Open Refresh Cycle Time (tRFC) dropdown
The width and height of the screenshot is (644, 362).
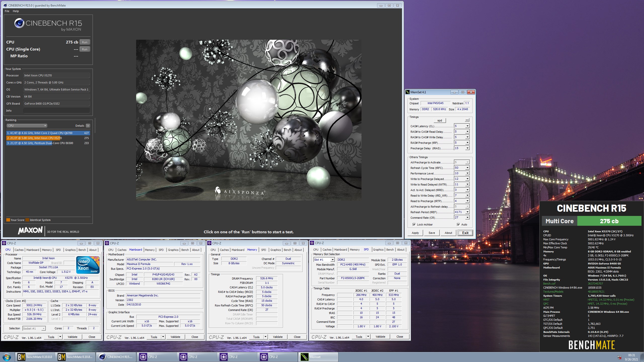pos(467,168)
